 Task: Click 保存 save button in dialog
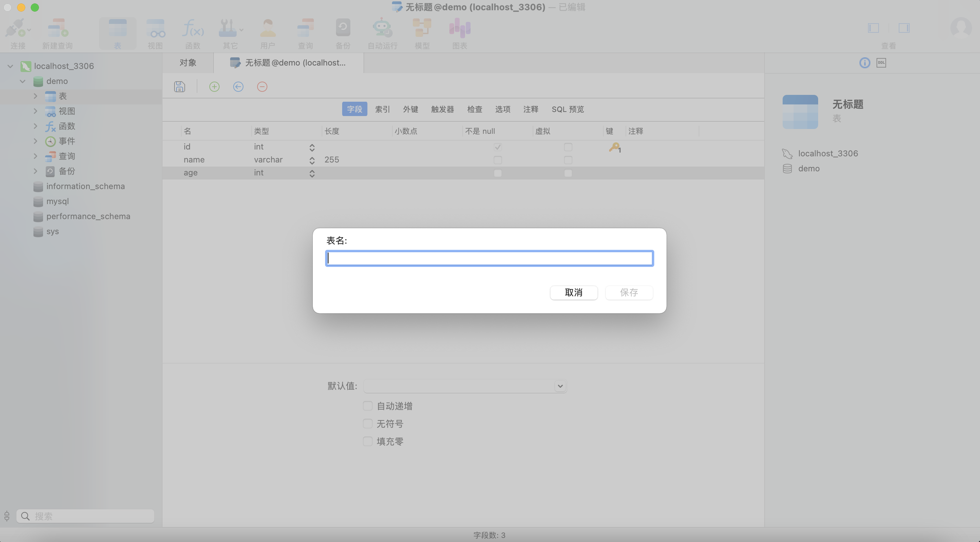629,293
